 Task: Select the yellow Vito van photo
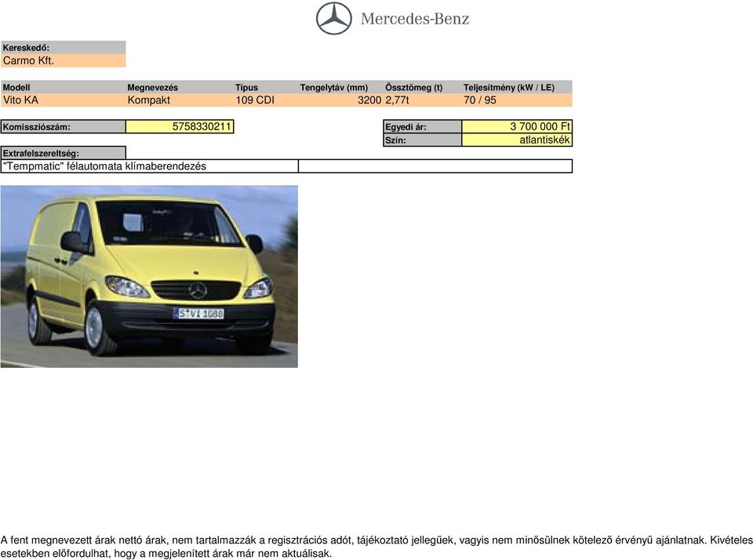click(149, 277)
